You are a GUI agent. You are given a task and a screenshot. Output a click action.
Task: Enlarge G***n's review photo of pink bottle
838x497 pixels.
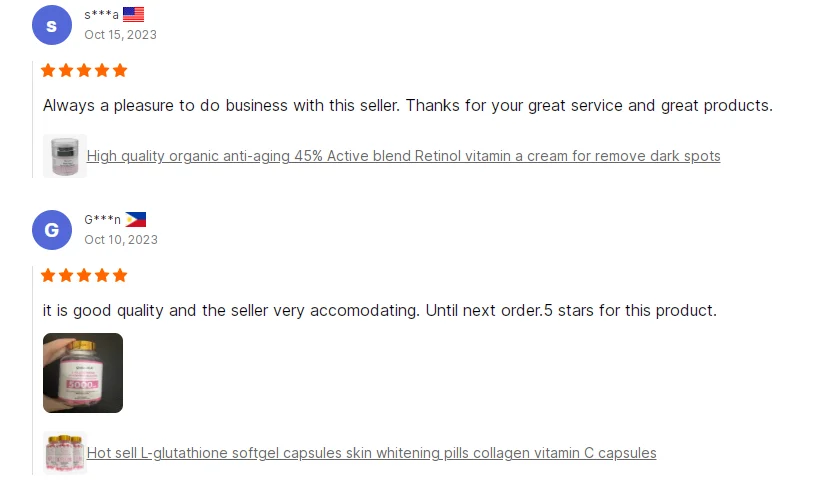tap(83, 373)
